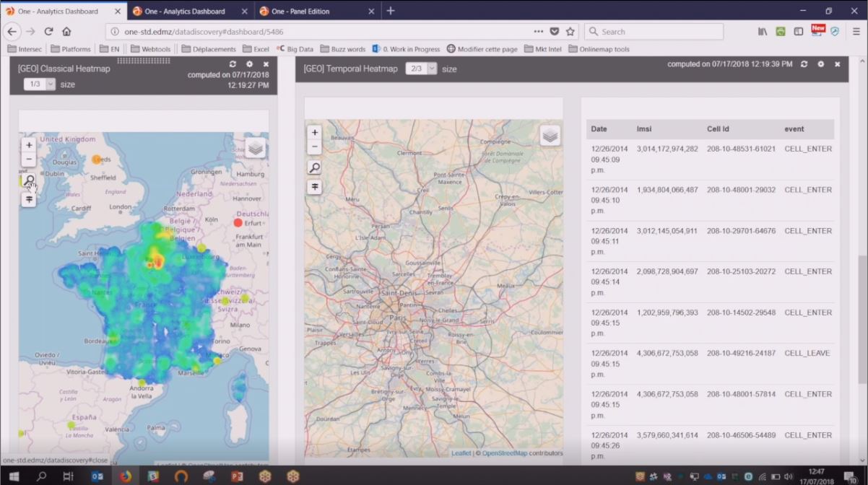Open Firefox from the Windows taskbar
868x485 pixels.
(x=125, y=476)
